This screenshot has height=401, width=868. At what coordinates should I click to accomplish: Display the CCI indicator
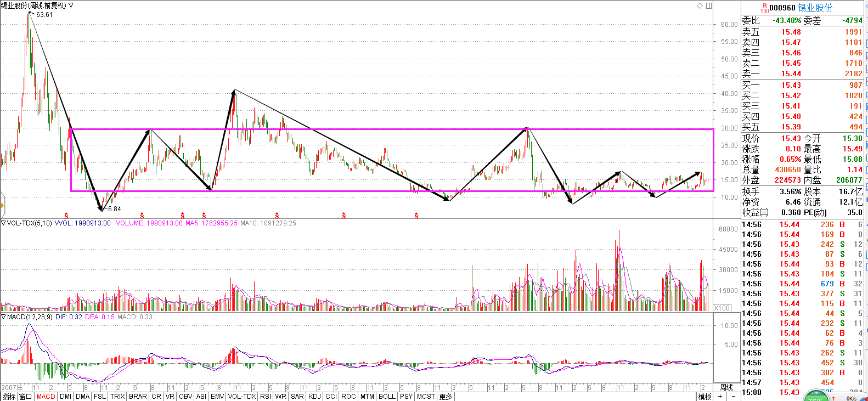331,397
